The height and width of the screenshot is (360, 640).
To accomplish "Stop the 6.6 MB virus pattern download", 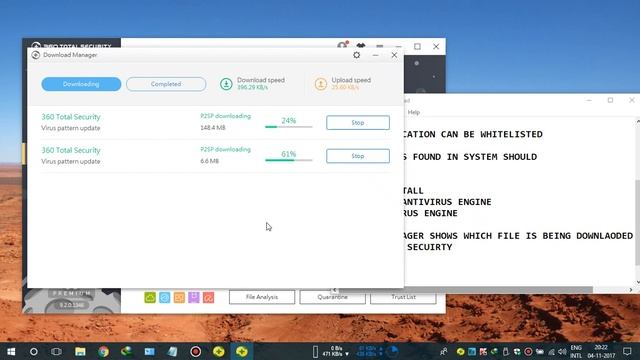I will tap(358, 156).
